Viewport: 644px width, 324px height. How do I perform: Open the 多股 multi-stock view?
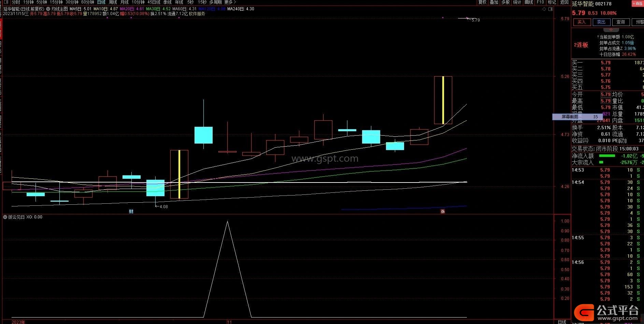[506, 2]
